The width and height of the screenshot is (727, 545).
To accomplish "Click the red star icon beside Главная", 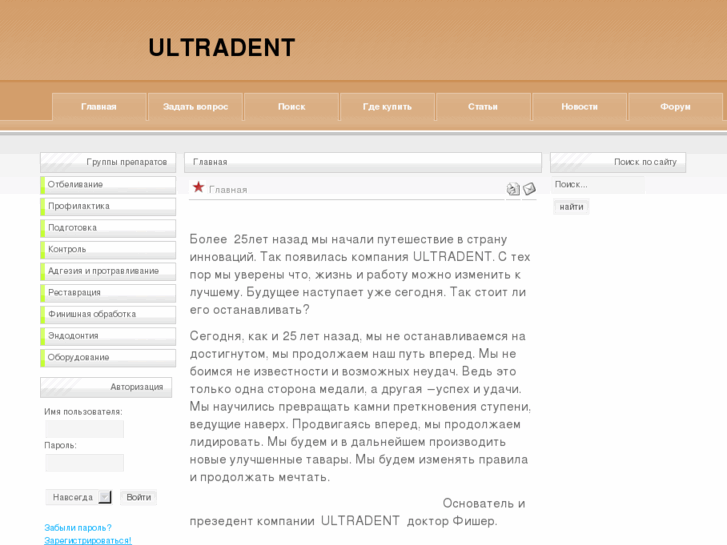I will point(198,187).
